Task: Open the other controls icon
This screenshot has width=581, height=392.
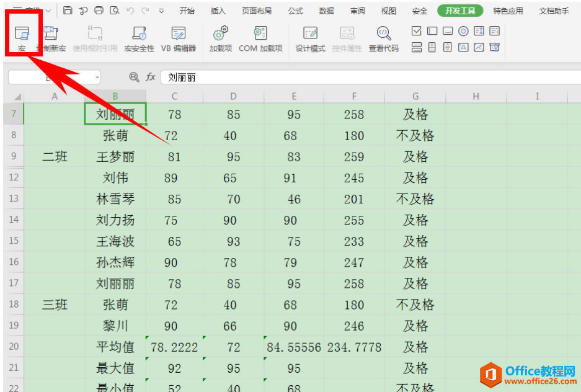Action: tap(494, 47)
